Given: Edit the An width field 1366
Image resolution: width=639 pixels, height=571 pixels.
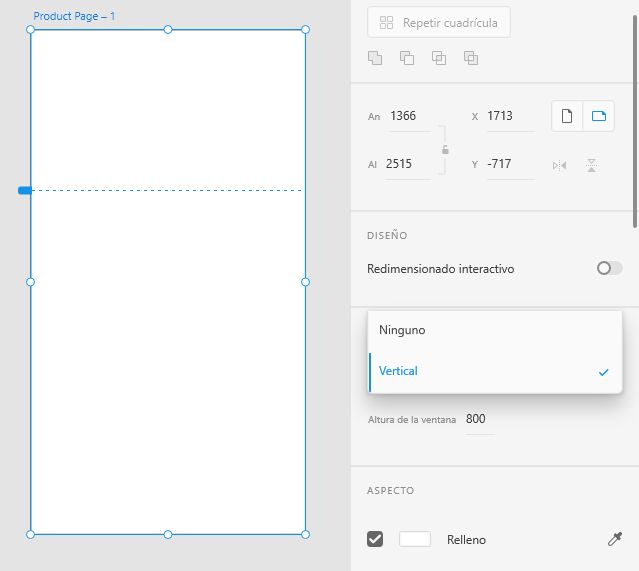Looking at the screenshot, I should (410, 116).
